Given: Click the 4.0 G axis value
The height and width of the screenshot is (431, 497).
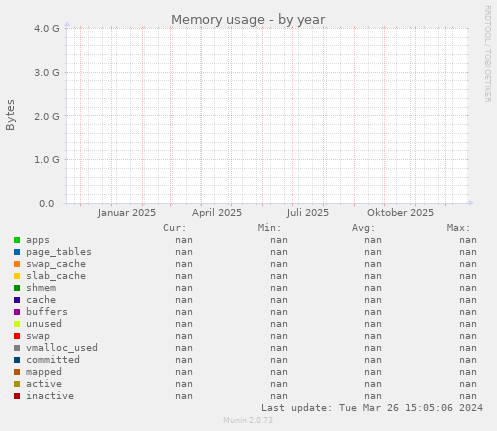Looking at the screenshot, I should tap(47, 29).
